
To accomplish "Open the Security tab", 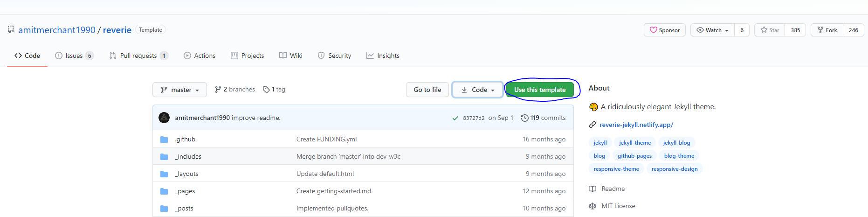I will coord(334,56).
